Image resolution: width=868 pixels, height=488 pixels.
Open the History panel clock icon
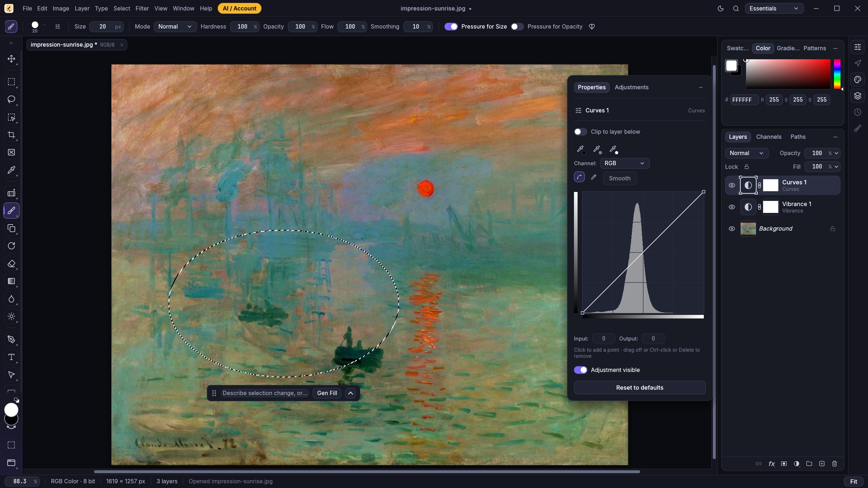(858, 112)
